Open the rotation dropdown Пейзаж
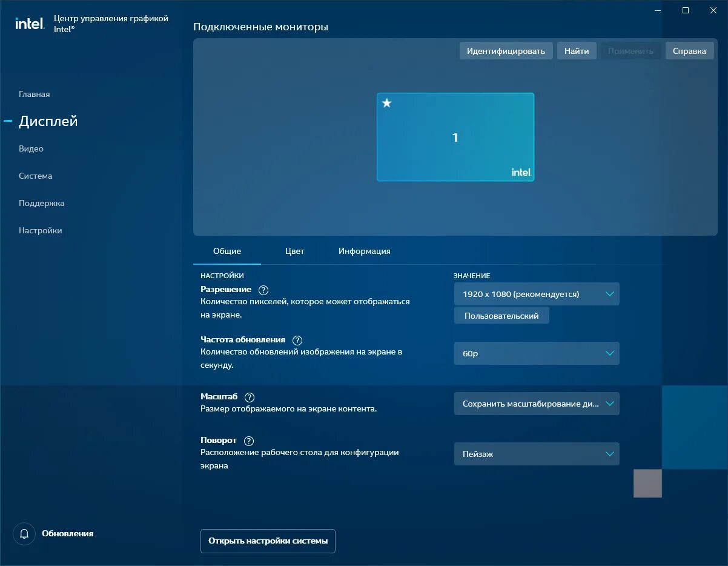The image size is (728, 566). click(537, 454)
